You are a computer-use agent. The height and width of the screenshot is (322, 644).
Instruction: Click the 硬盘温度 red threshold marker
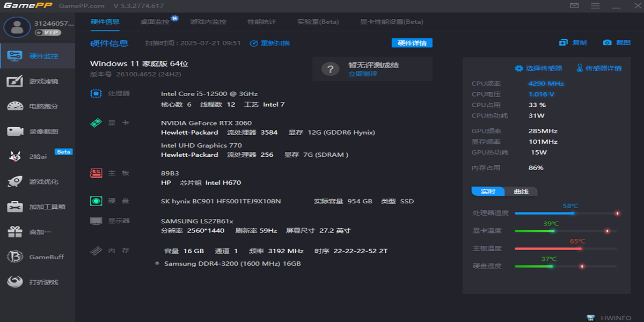(x=581, y=266)
